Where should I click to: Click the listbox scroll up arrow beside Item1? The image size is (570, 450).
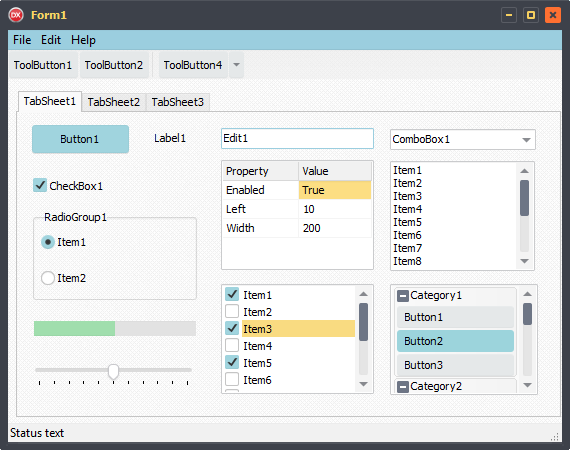(524, 171)
